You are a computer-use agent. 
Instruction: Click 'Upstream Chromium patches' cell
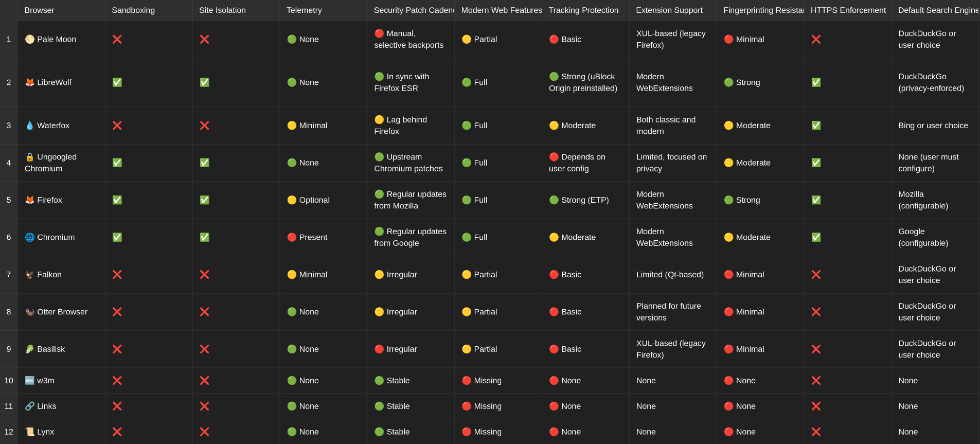tap(411, 163)
